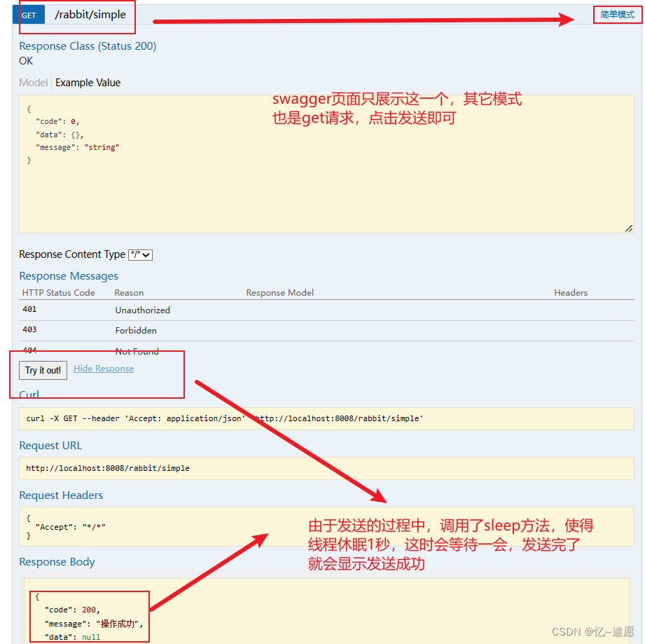The image size is (645, 644).
Task: Click the Response Model column header
Action: tap(279, 293)
